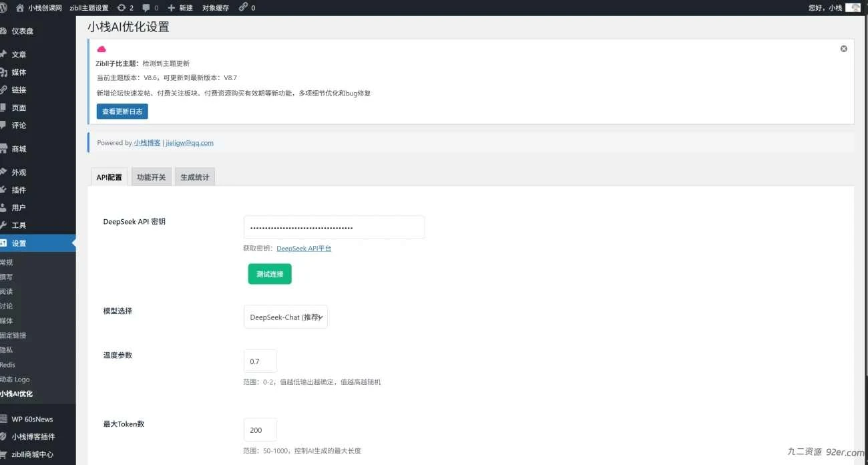Open 讨论 discussion settings submenu
Image resolution: width=868 pixels, height=465 pixels.
pos(7,307)
